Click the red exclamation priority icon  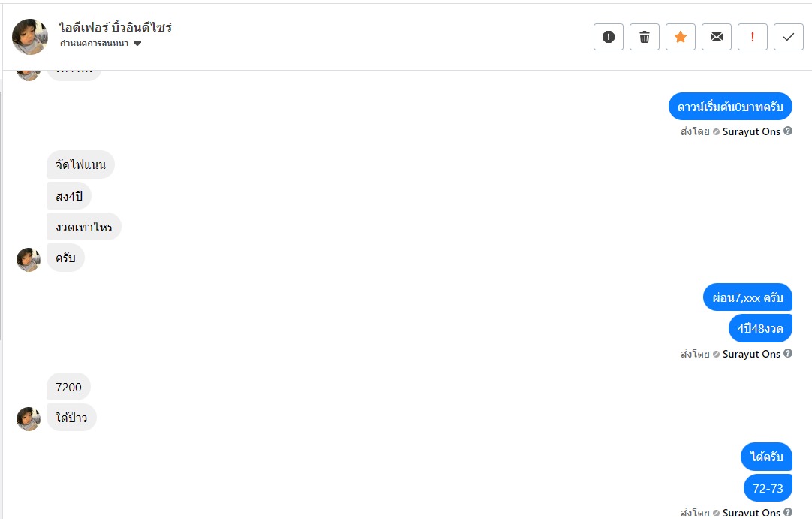pos(753,37)
